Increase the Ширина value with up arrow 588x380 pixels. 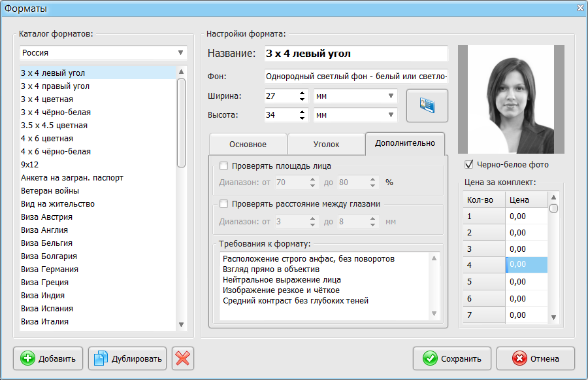pos(302,93)
